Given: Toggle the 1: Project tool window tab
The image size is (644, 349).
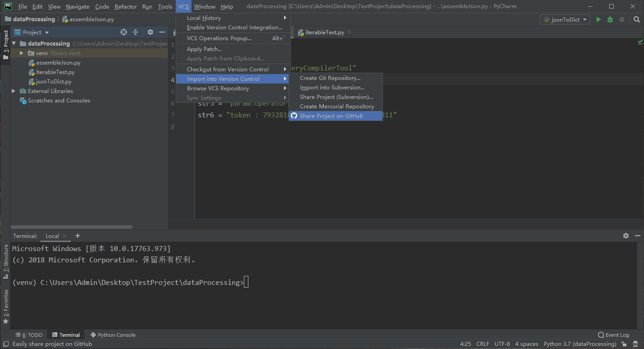Looking at the screenshot, I should tap(5, 45).
